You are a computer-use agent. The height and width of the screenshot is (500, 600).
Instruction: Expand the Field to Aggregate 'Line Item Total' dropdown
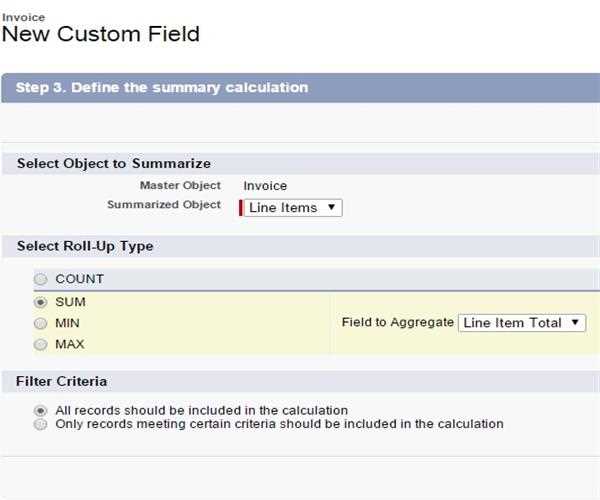(x=521, y=323)
